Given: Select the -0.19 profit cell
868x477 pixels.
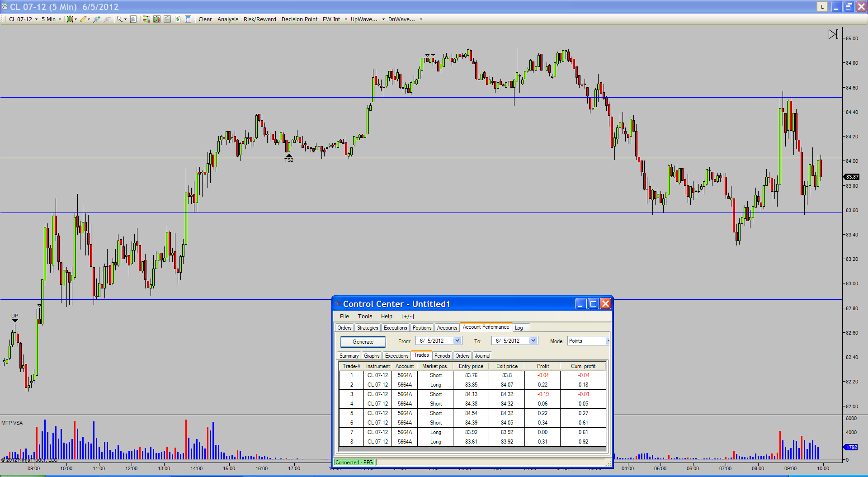Looking at the screenshot, I should (x=542, y=394).
